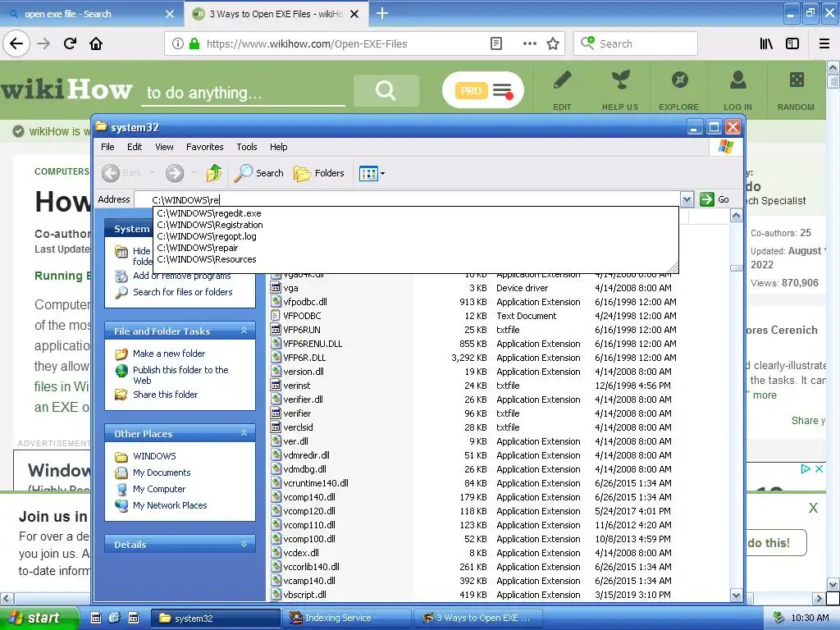
Task: Click Make a new folder link
Action: pyautogui.click(x=169, y=354)
